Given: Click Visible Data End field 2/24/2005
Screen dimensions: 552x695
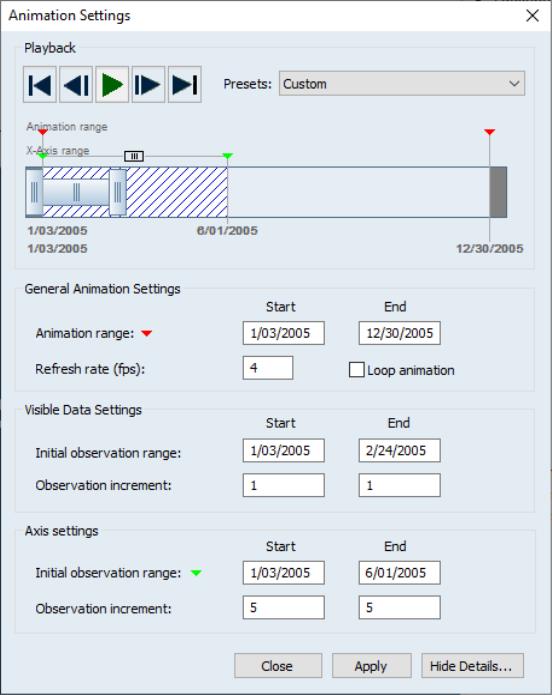Looking at the screenshot, I should 399,450.
